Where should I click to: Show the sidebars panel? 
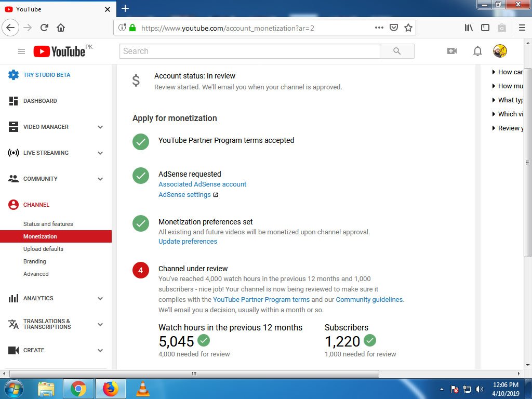coord(485,28)
